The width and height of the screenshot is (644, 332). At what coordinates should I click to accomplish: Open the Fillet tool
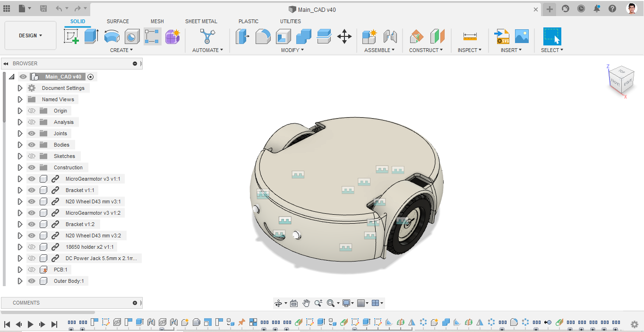point(263,36)
